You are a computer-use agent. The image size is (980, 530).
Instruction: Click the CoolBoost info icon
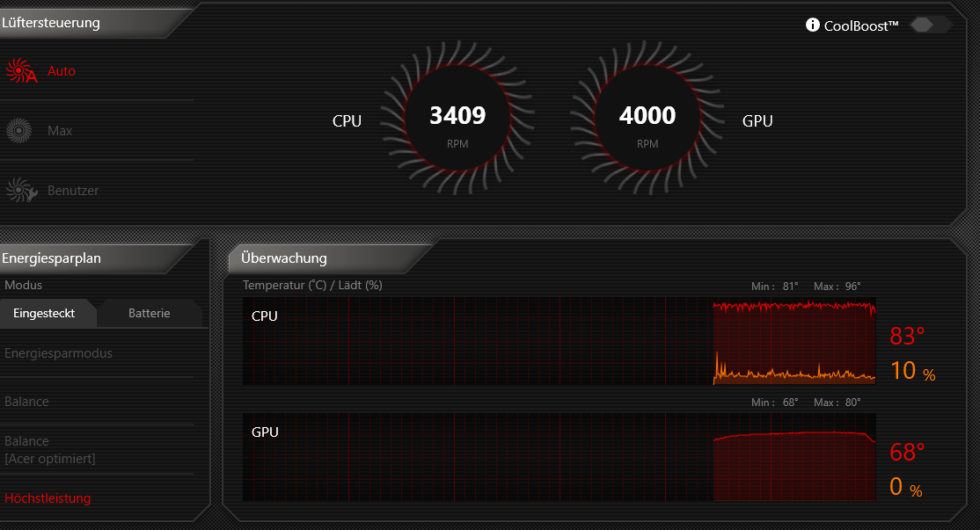pyautogui.click(x=811, y=25)
